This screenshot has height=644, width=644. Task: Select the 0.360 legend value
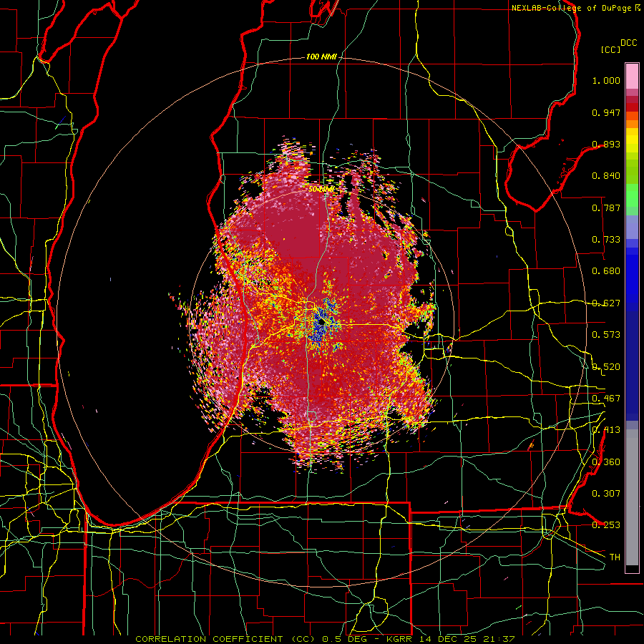click(x=606, y=462)
